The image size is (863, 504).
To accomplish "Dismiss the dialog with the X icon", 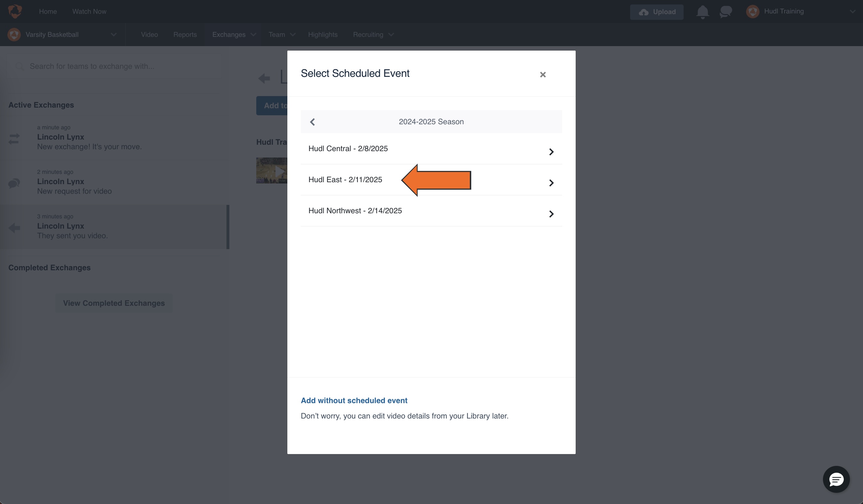I will click(543, 74).
